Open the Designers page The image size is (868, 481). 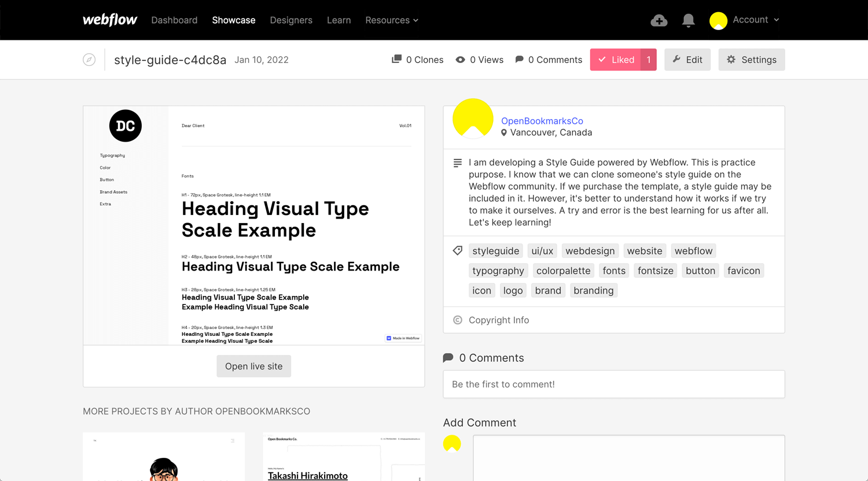click(x=291, y=20)
